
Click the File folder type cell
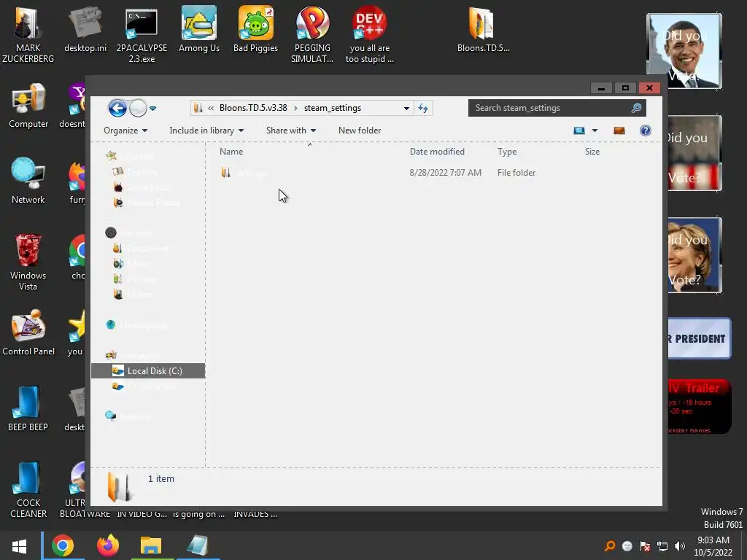coord(516,172)
